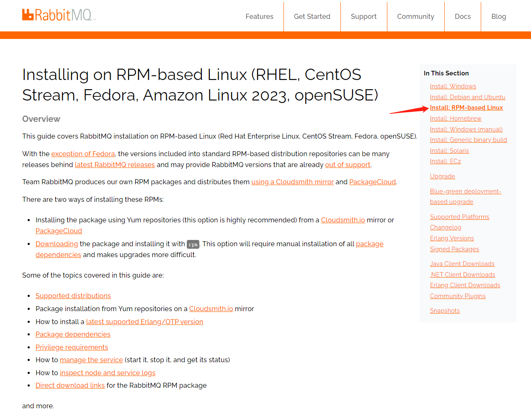Open 'manage the service' link
531x420 pixels.
[91, 360]
